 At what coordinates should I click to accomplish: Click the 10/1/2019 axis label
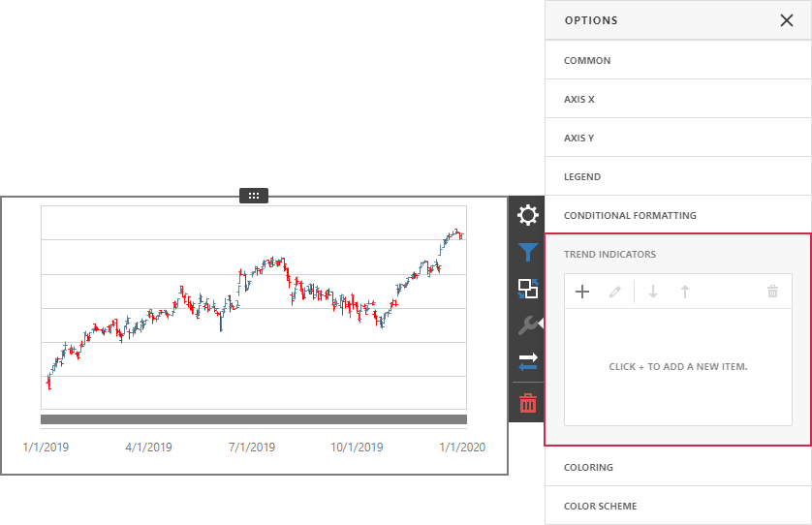click(x=357, y=448)
